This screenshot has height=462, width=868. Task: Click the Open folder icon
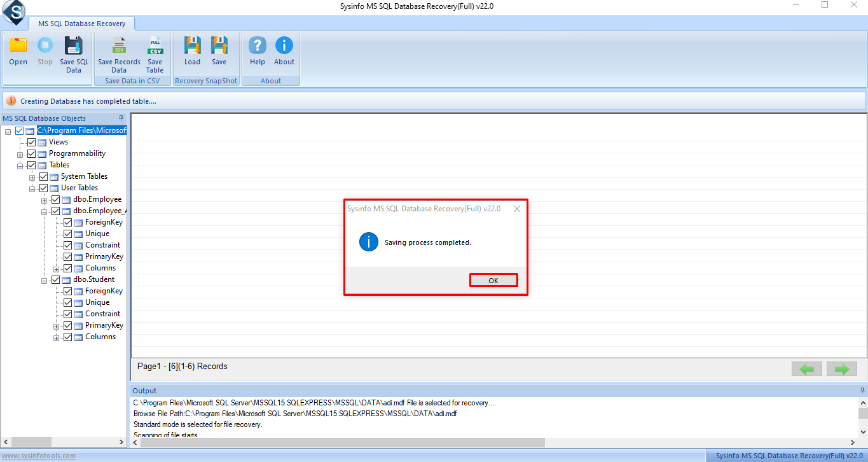point(18,46)
